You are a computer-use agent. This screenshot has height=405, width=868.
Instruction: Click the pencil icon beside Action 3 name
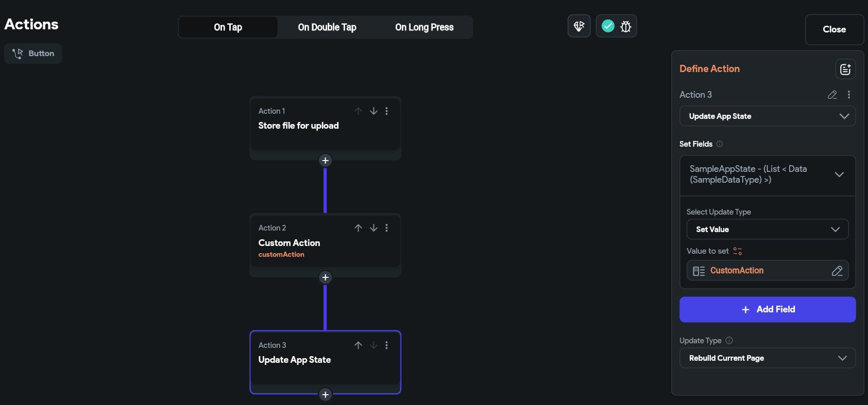click(832, 95)
